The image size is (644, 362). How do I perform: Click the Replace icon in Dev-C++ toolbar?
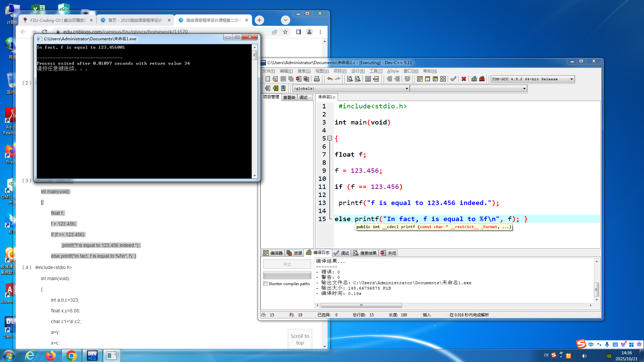pos(358,79)
